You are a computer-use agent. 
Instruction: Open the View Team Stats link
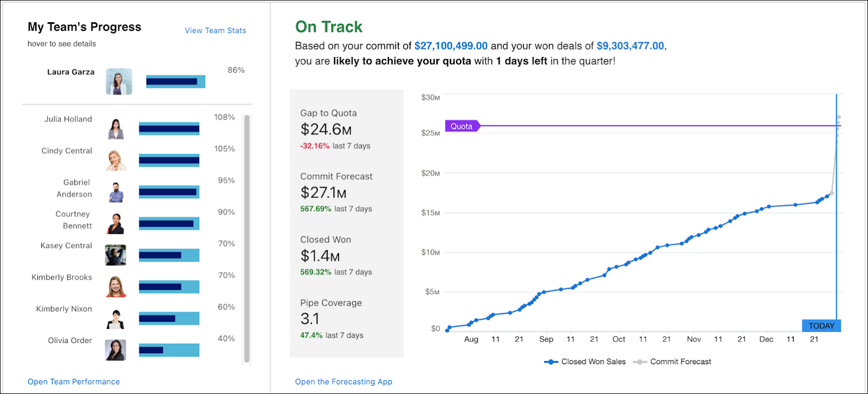[x=215, y=30]
